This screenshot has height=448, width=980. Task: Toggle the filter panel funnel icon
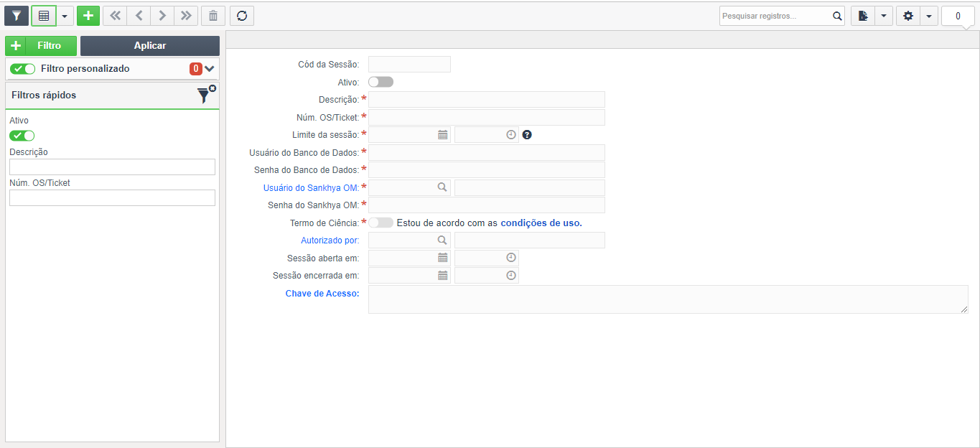point(17,16)
